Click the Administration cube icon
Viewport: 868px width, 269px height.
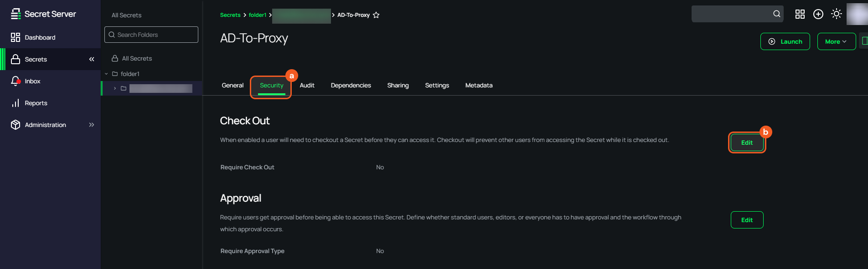[x=15, y=125]
